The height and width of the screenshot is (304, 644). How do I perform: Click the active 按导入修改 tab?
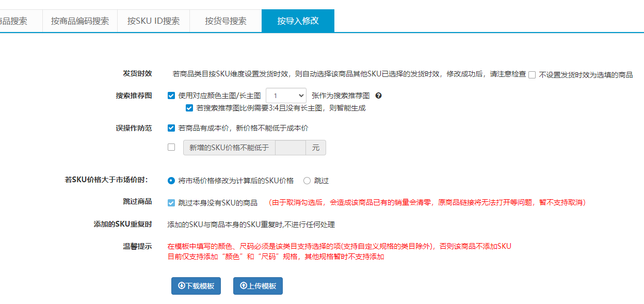(x=298, y=21)
